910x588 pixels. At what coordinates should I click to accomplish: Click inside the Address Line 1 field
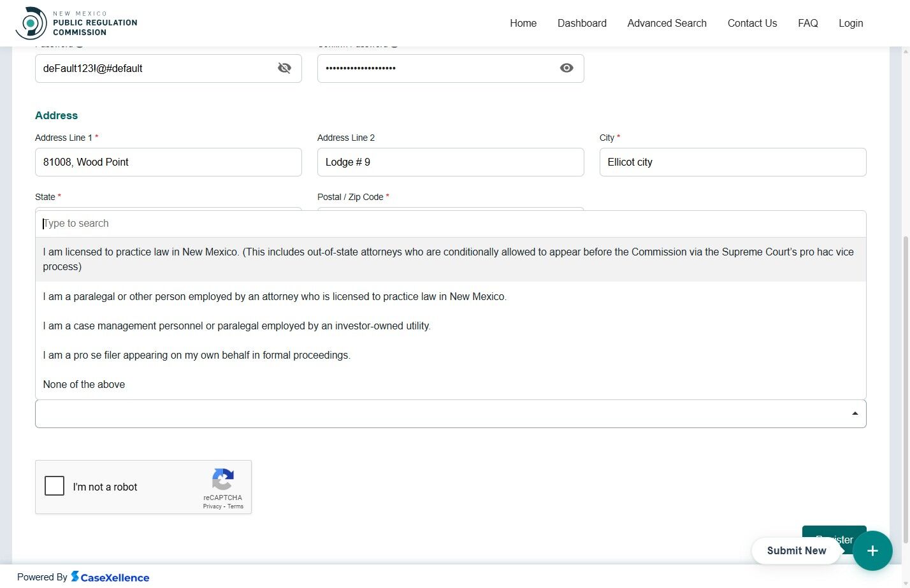(168, 162)
